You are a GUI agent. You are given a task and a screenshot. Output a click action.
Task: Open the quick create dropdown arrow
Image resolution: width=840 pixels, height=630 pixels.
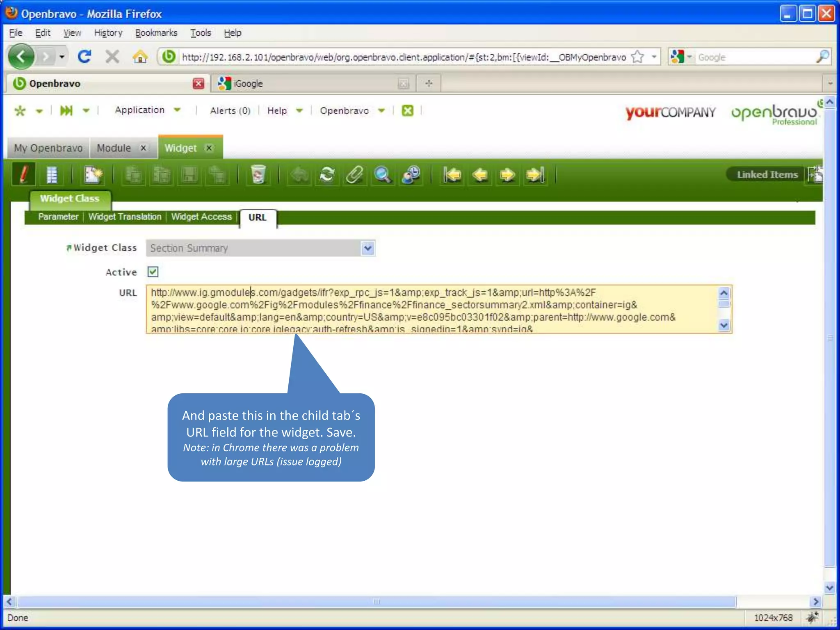pos(39,111)
